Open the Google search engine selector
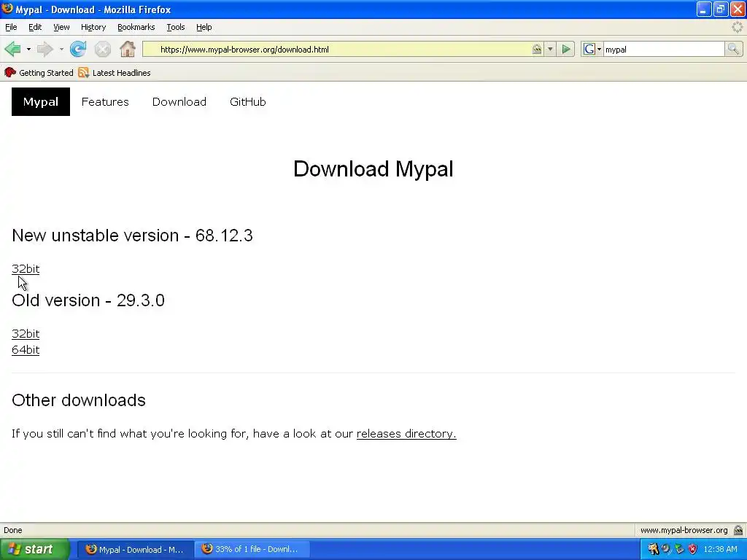Viewport: 747px width, 560px height. point(592,49)
